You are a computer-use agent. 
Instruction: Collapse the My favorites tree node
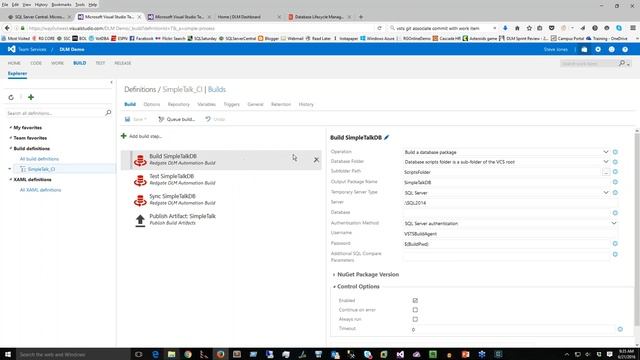[x=11, y=127]
